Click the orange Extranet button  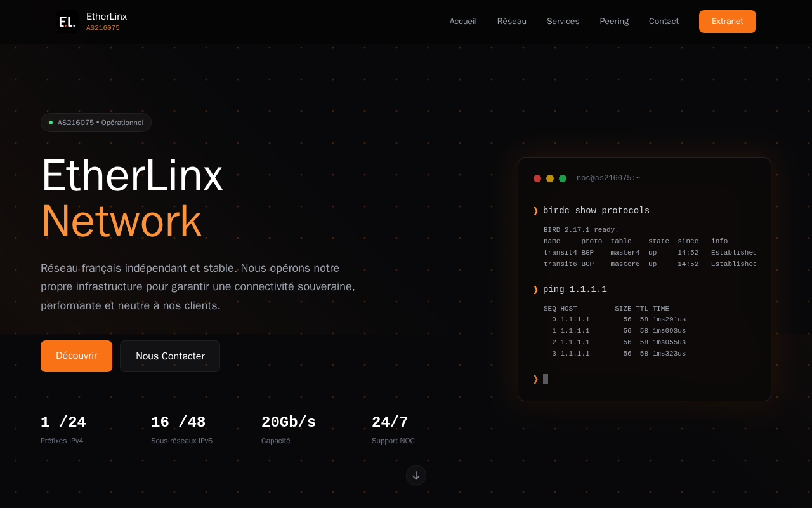pyautogui.click(x=728, y=22)
